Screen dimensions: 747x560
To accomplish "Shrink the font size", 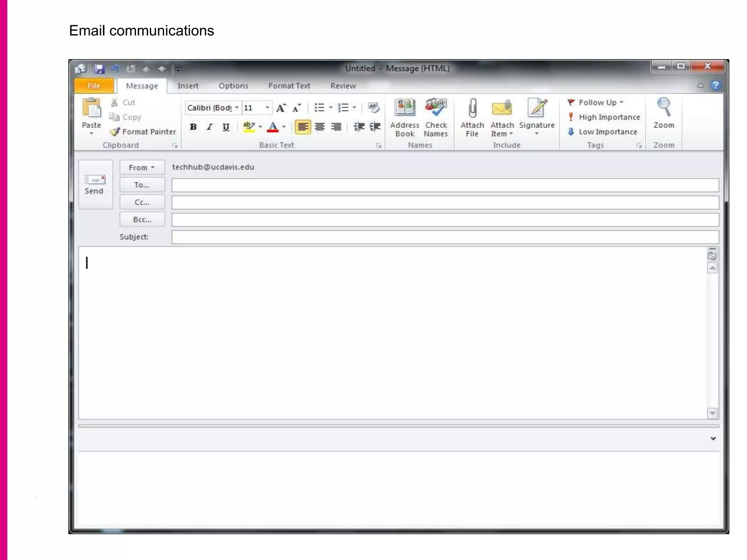I will [297, 108].
